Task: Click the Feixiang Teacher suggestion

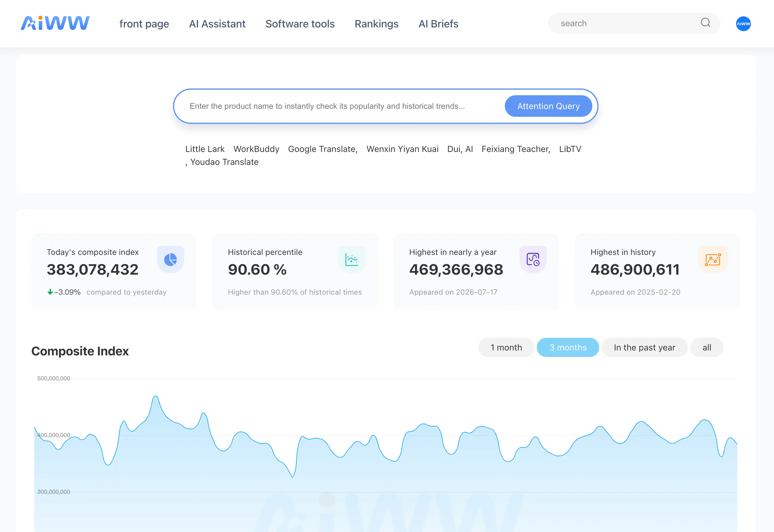Action: (x=516, y=149)
